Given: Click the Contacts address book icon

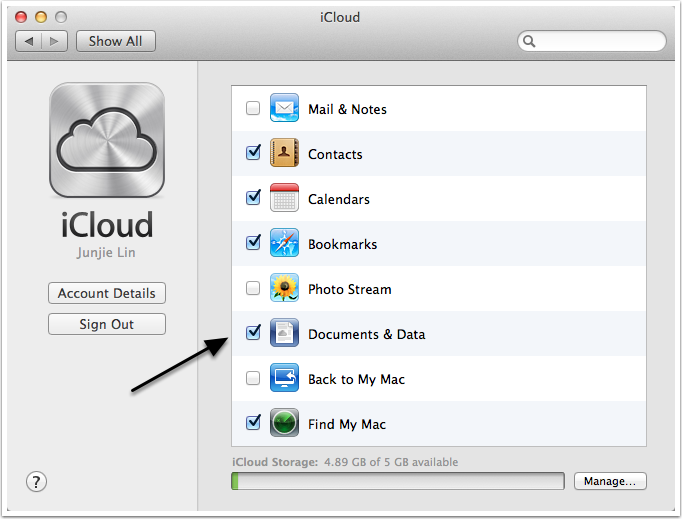Looking at the screenshot, I should coord(284,153).
